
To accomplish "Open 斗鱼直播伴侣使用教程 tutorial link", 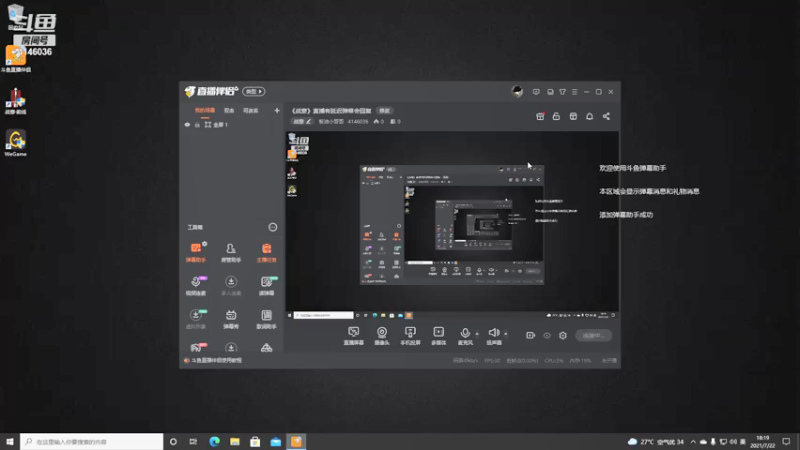I will coord(216,360).
